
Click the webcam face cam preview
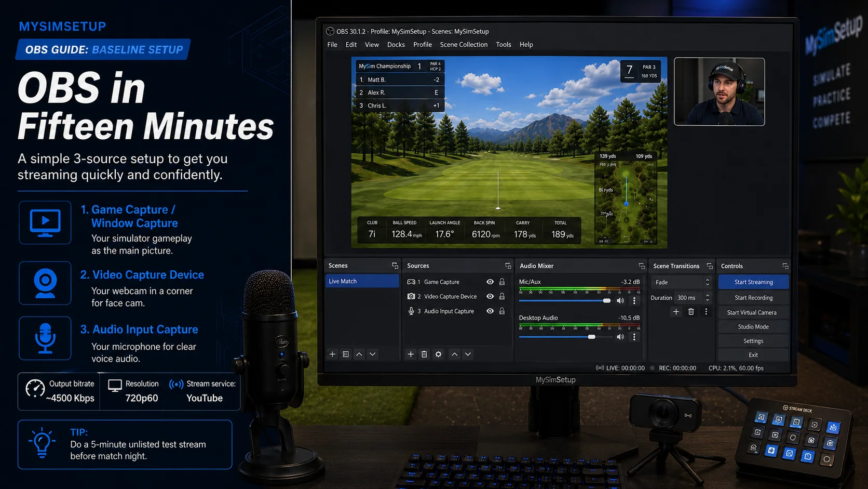(x=719, y=91)
